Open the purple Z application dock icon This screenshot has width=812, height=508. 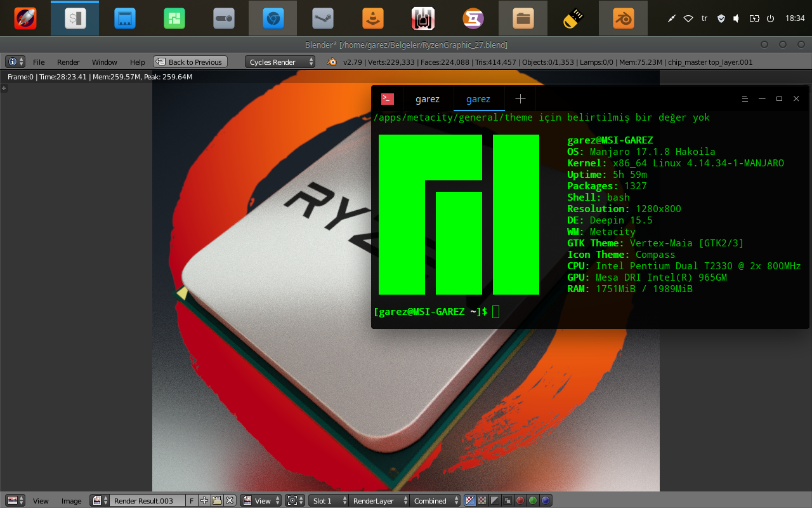(x=473, y=18)
